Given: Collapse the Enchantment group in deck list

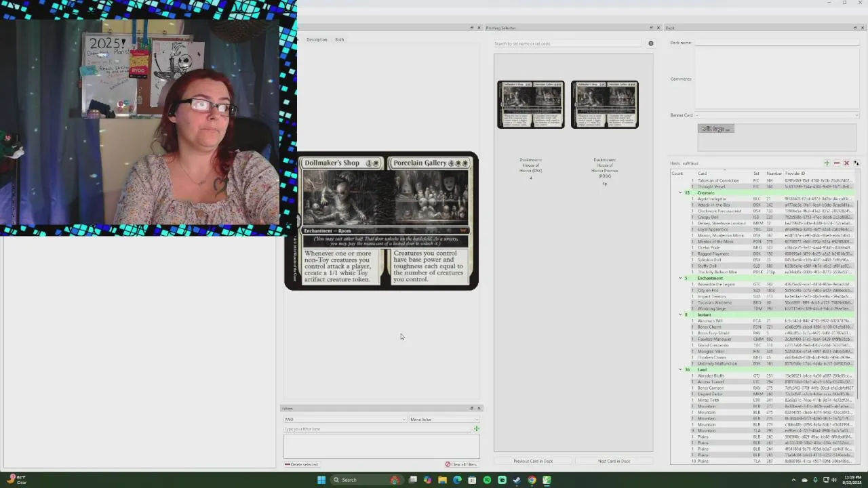Looking at the screenshot, I should click(x=680, y=278).
